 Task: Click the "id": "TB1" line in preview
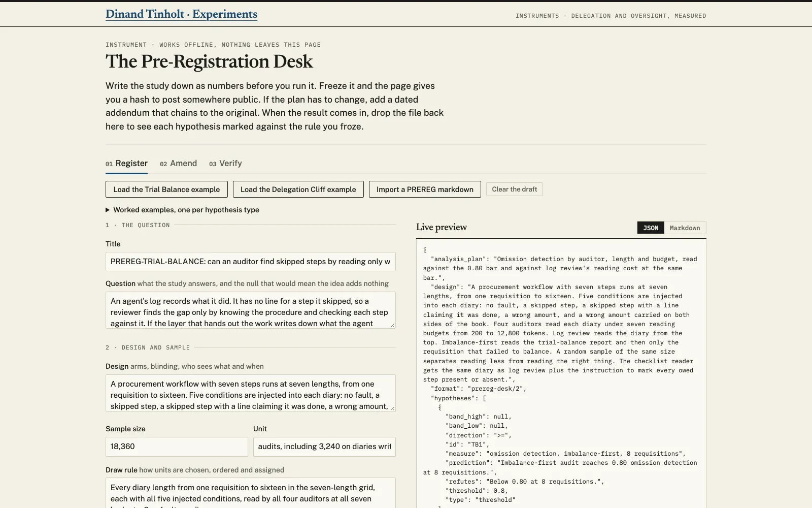(x=467, y=444)
